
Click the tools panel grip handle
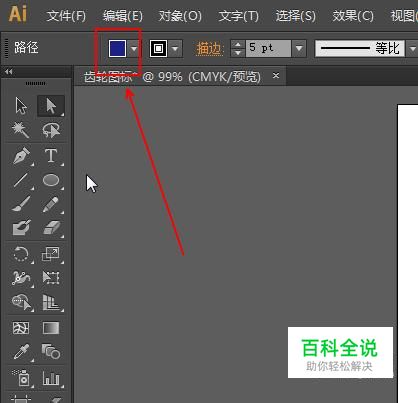35,83
